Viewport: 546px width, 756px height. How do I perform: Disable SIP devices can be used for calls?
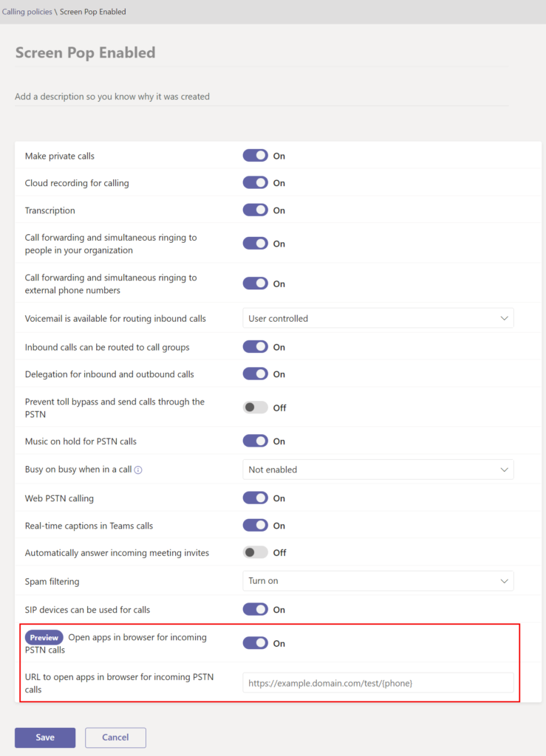255,609
